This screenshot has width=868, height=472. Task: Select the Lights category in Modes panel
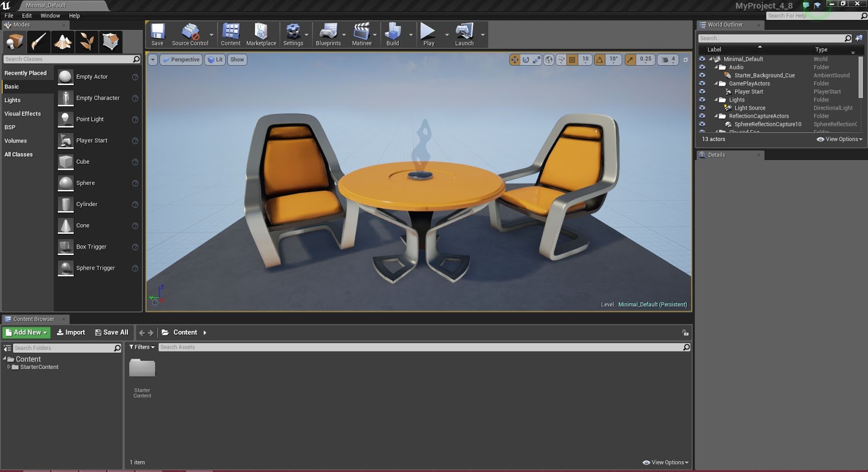pyautogui.click(x=12, y=100)
